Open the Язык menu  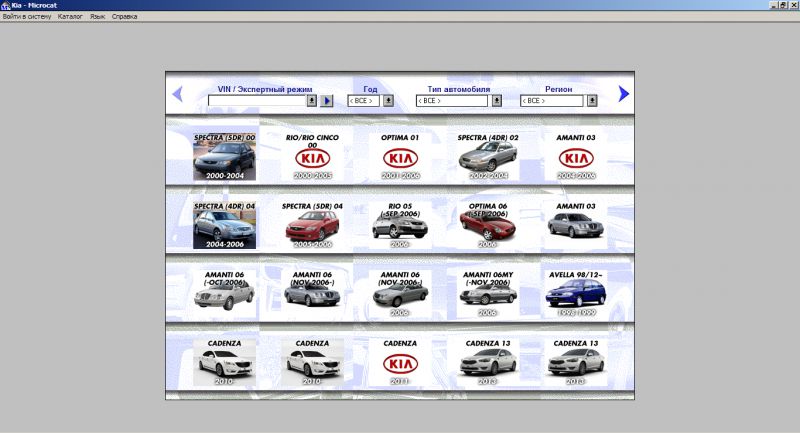(x=97, y=16)
